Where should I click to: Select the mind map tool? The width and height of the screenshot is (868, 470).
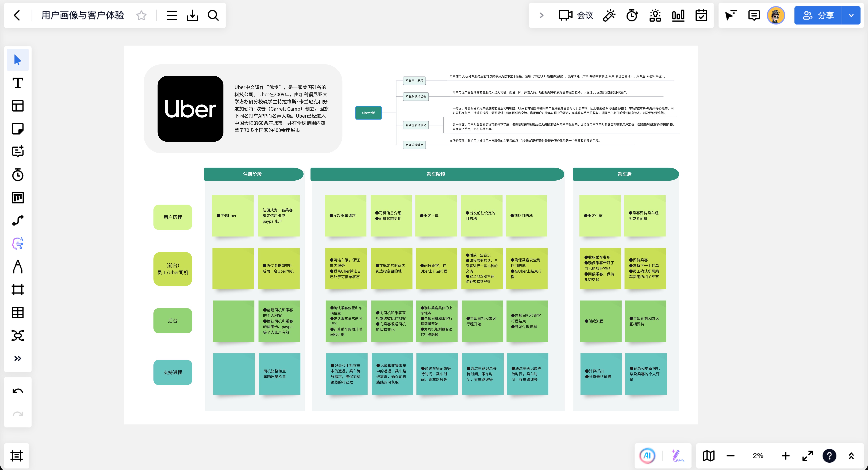point(18,335)
